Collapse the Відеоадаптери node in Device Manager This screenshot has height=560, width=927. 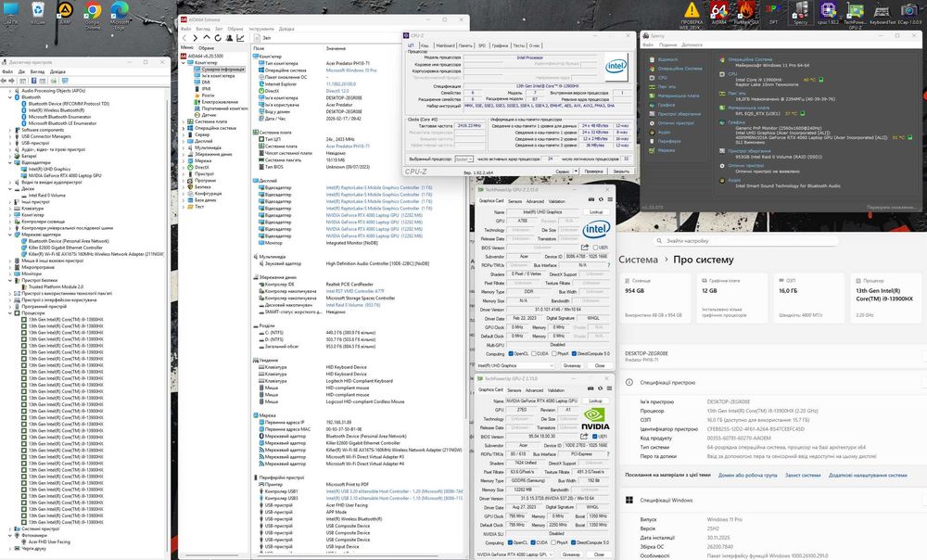coord(10,162)
